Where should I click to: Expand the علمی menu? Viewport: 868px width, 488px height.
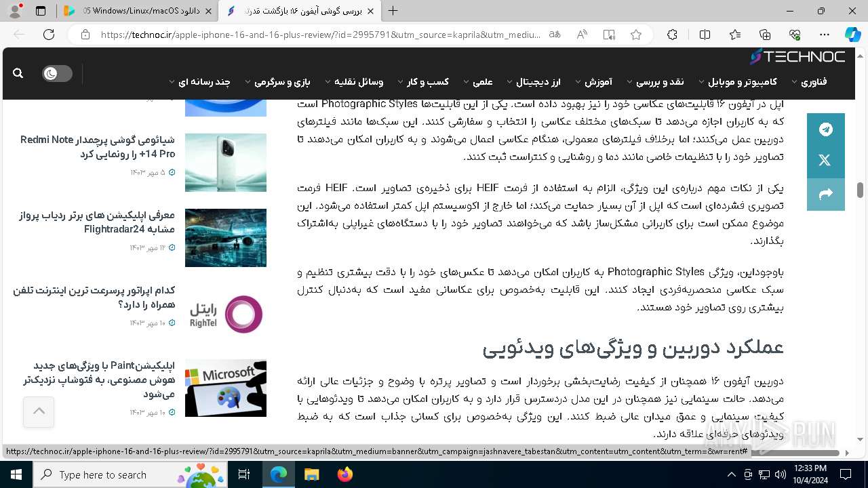pyautogui.click(x=477, y=82)
